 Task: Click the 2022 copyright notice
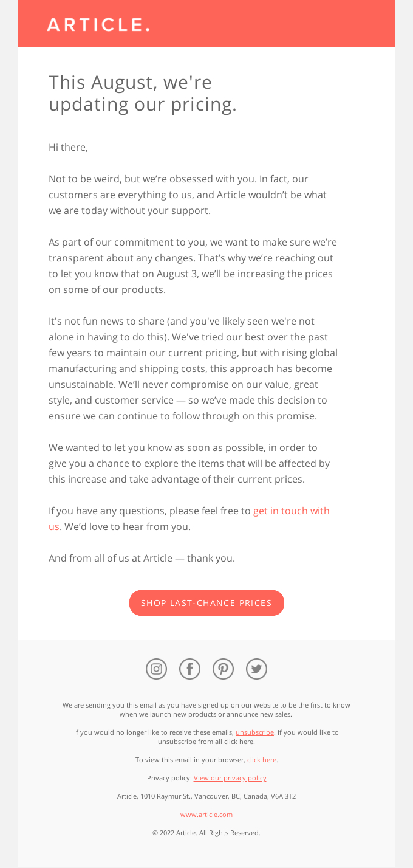tap(206, 833)
